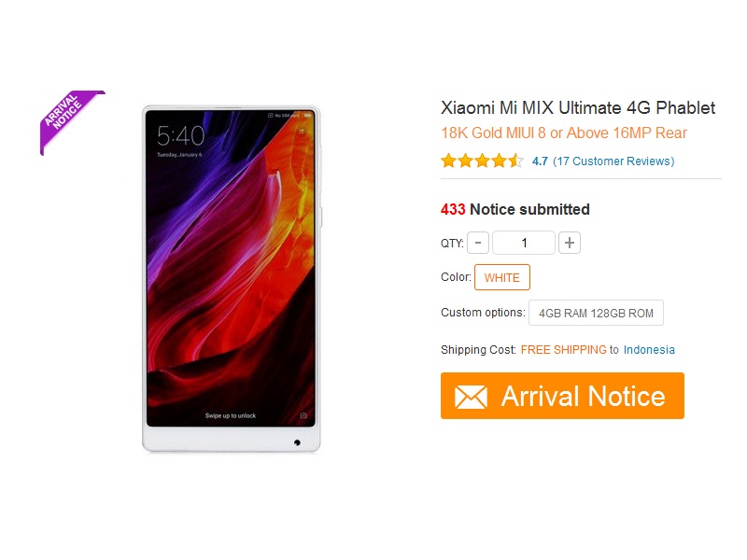Click the third gold rating star

tap(482, 161)
